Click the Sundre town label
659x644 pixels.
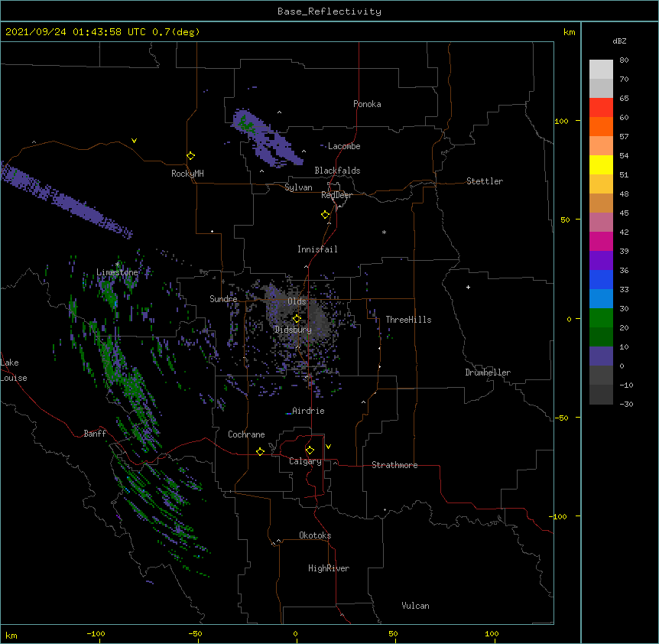(223, 299)
